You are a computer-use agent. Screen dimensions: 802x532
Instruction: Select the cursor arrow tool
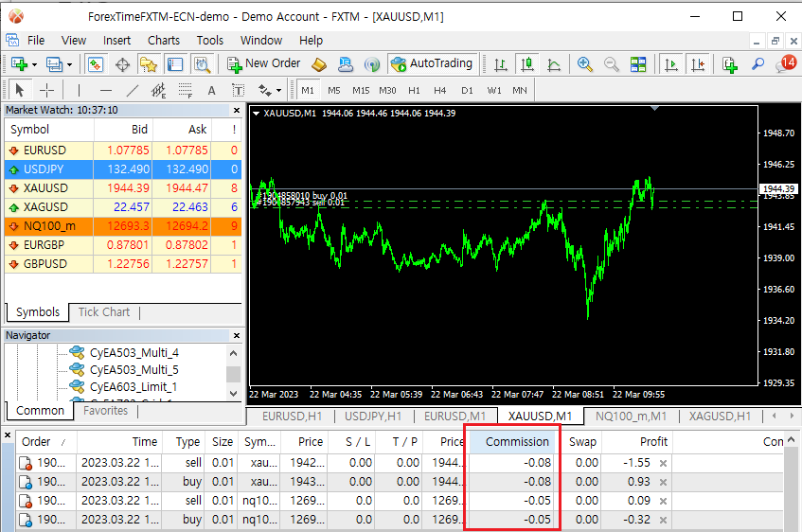point(20,91)
